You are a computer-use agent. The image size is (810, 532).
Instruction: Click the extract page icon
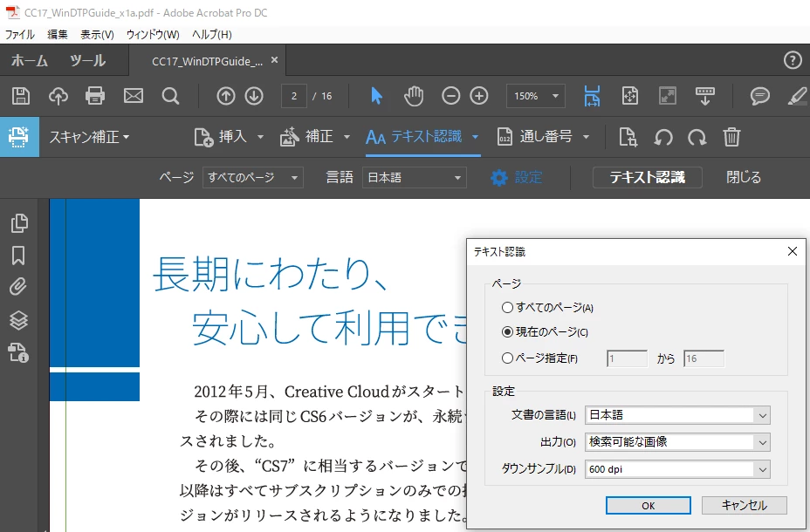[x=628, y=137]
